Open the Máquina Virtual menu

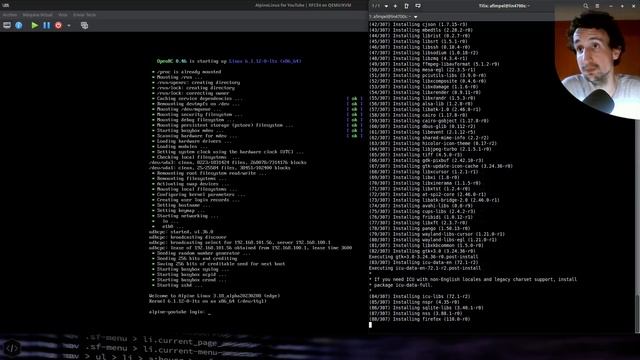[x=37, y=15]
